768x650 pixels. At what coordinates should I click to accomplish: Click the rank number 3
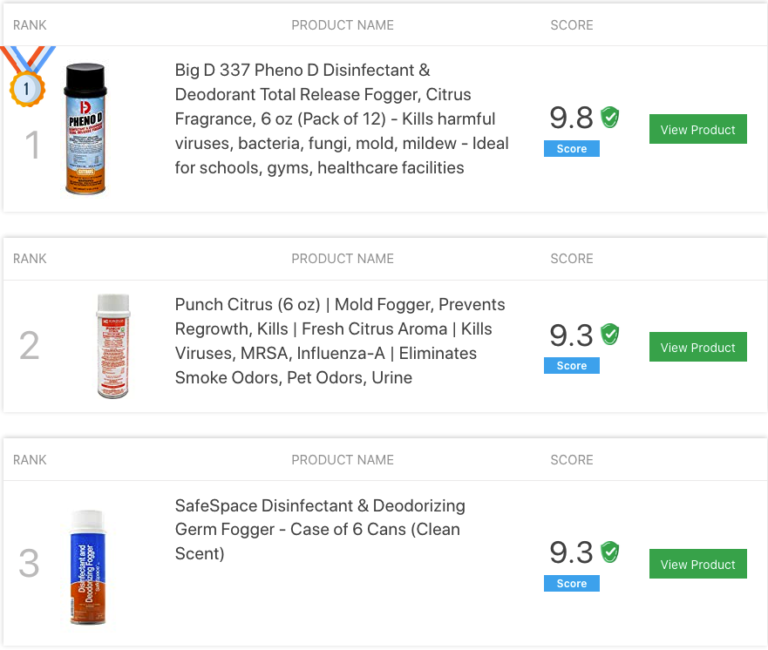point(30,563)
